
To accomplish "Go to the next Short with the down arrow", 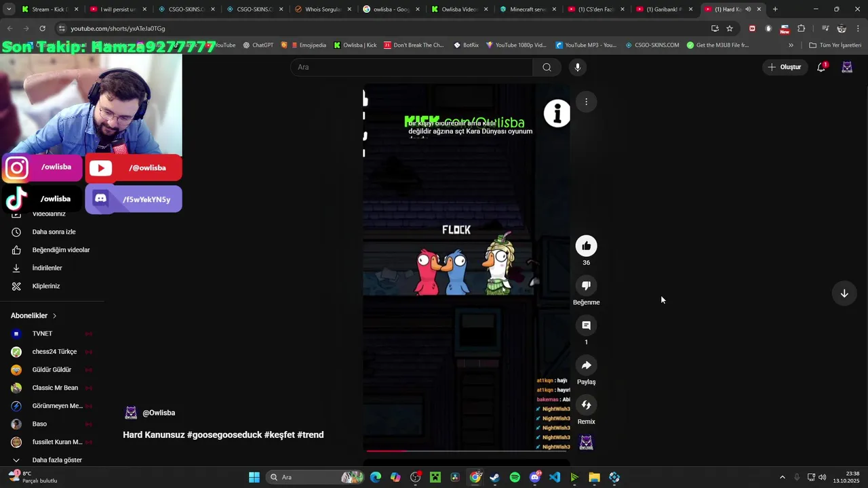I will 844,293.
